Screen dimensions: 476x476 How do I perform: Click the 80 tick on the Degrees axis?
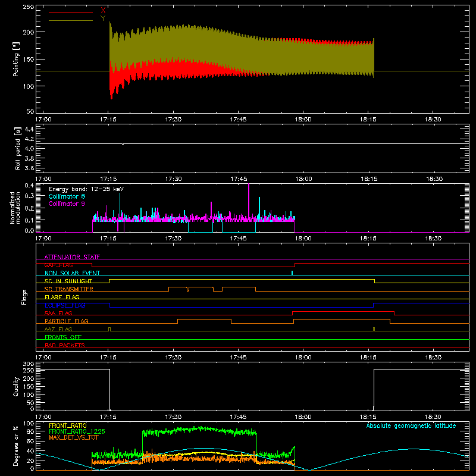pos(31,431)
